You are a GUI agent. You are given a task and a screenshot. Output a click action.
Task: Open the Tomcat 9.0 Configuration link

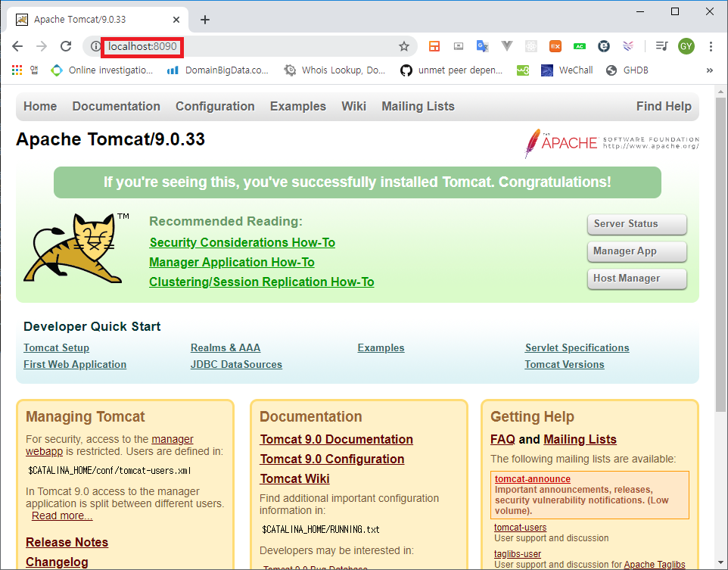(332, 459)
